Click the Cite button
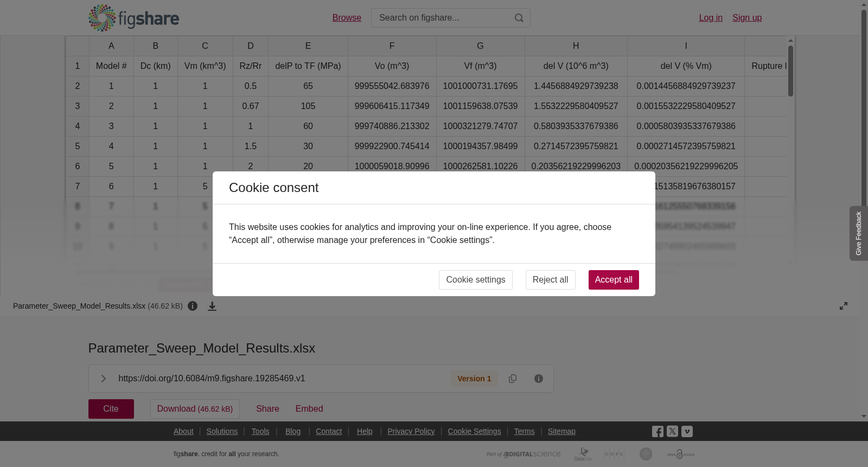This screenshot has width=868, height=467. click(111, 409)
